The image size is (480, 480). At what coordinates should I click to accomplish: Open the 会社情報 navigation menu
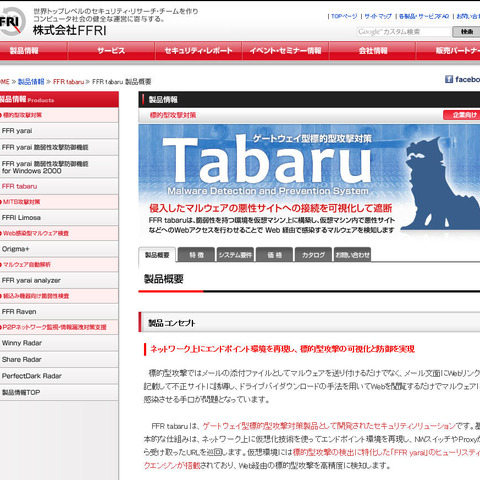[373, 51]
